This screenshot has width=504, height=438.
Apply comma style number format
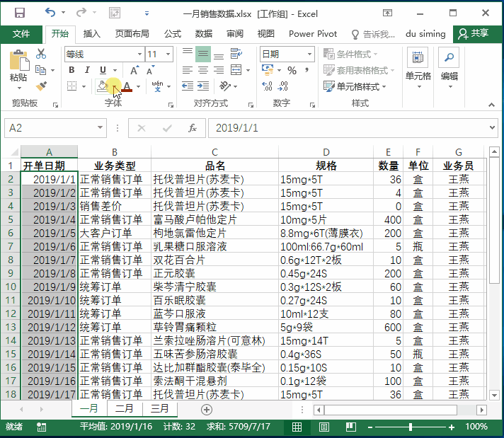click(x=307, y=70)
